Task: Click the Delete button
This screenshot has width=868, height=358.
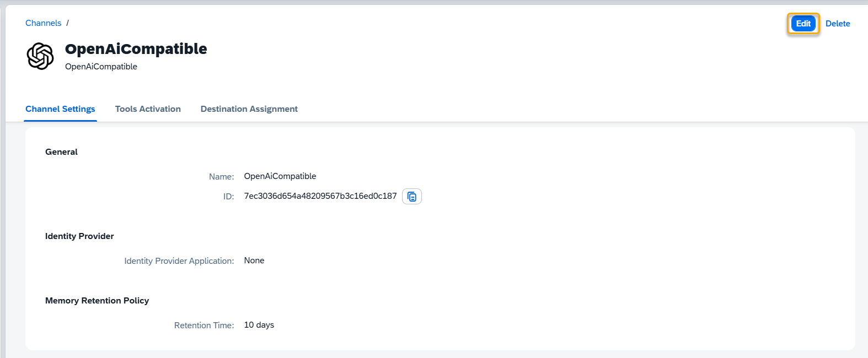Action: [837, 24]
